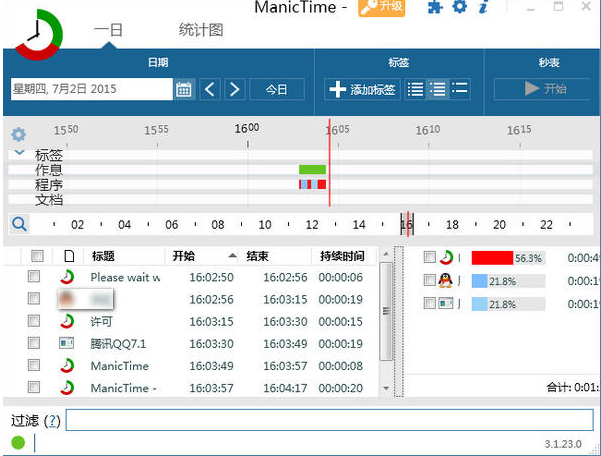Check the checkbox for 16:02:56 row
Viewport: 601px width, 456px height.
point(34,298)
